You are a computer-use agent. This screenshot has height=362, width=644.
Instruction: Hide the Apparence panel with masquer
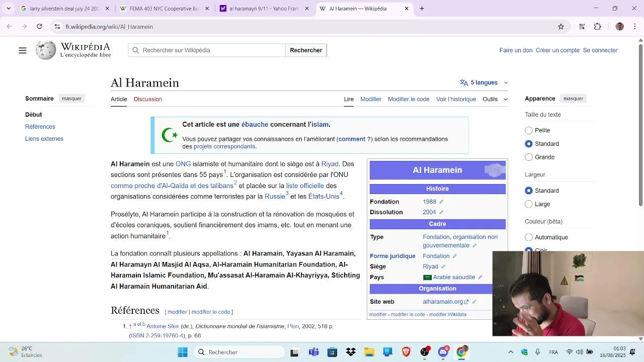point(573,99)
